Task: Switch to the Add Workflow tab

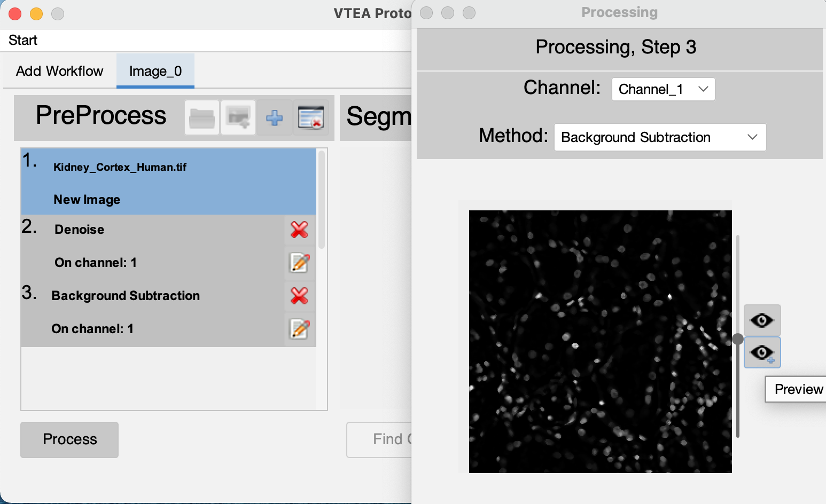Action: click(x=59, y=71)
